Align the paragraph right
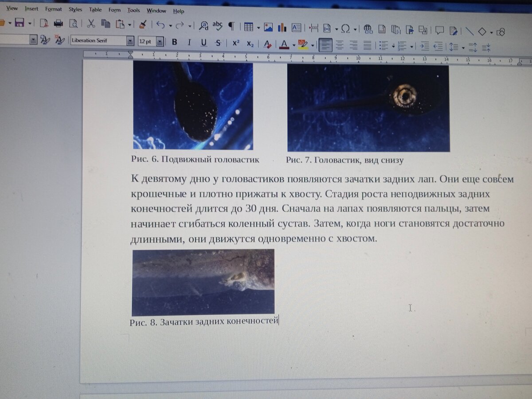This screenshot has width=532, height=399. (x=353, y=45)
